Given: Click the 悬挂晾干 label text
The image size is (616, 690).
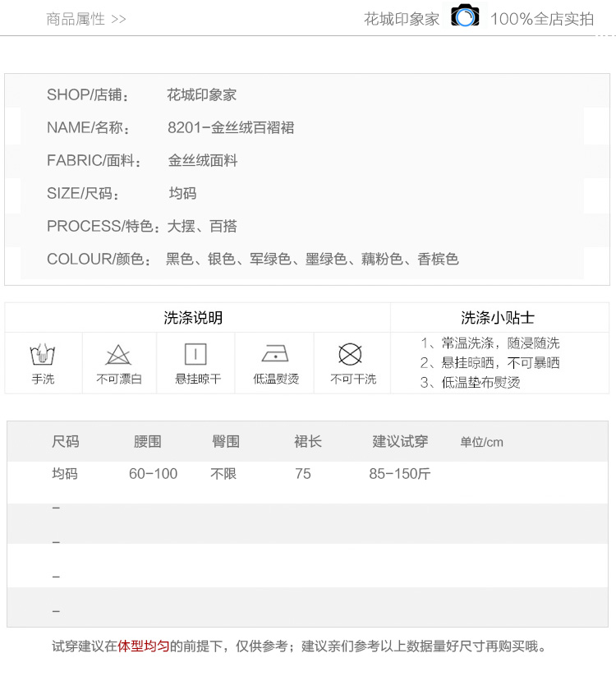Looking at the screenshot, I should point(198,379).
